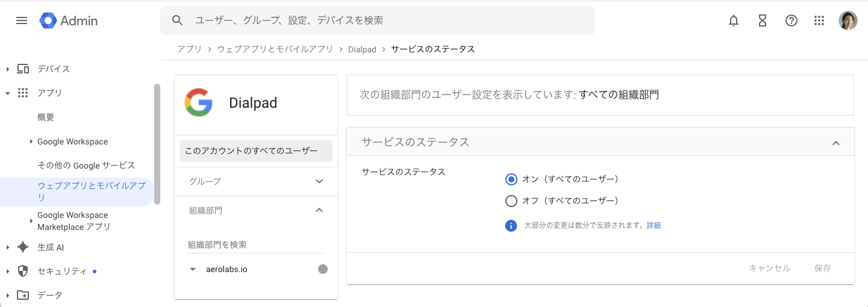Select オン（すべてのユーザー）radio button
Screen dimensions: 868x307
511,179
